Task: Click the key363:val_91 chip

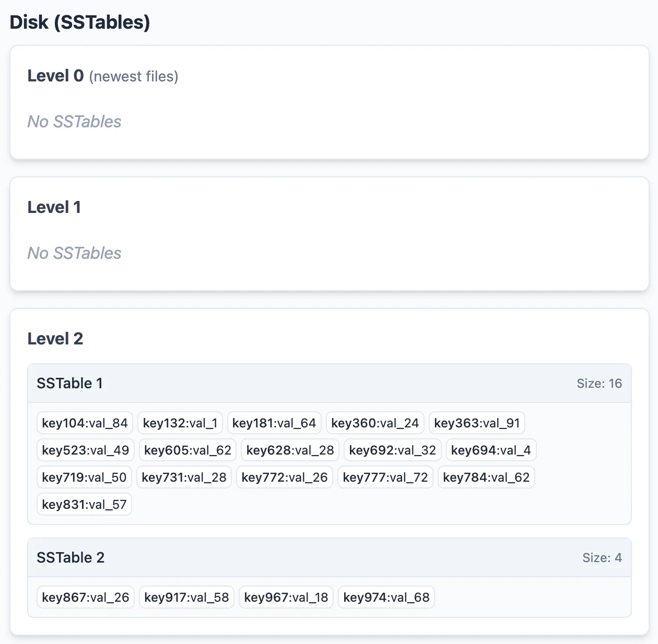Action: coord(477,423)
